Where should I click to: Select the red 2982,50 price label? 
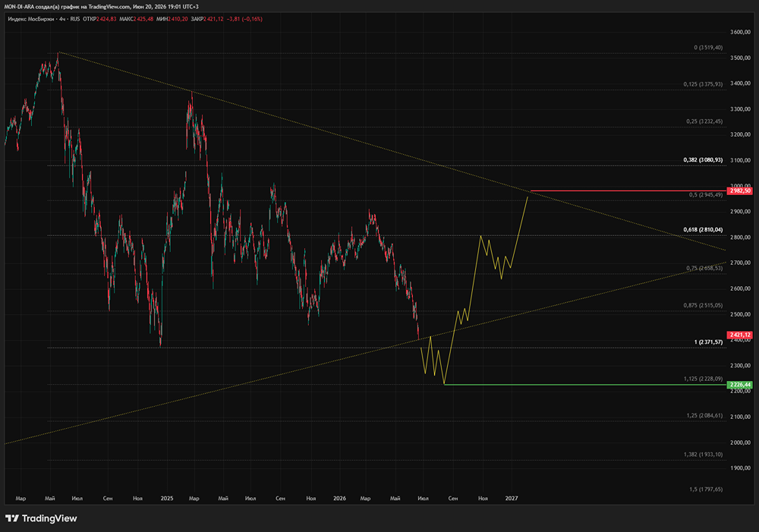coord(739,190)
